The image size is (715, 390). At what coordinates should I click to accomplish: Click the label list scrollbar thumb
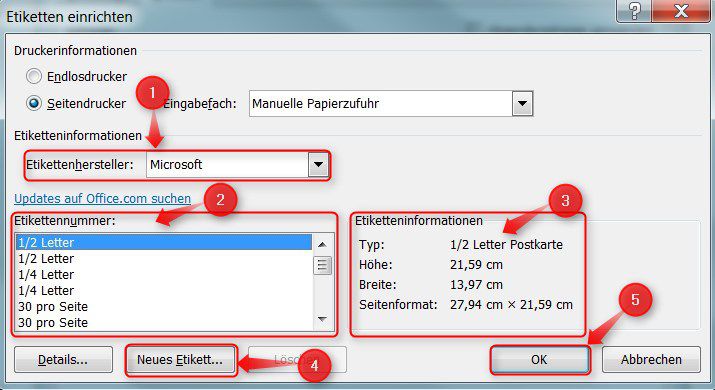[x=322, y=265]
